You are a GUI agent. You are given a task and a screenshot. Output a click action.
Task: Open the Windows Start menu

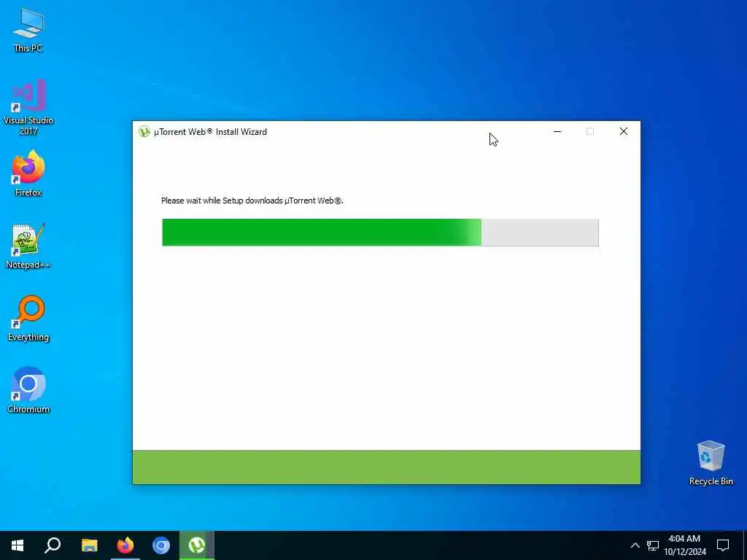tap(18, 545)
